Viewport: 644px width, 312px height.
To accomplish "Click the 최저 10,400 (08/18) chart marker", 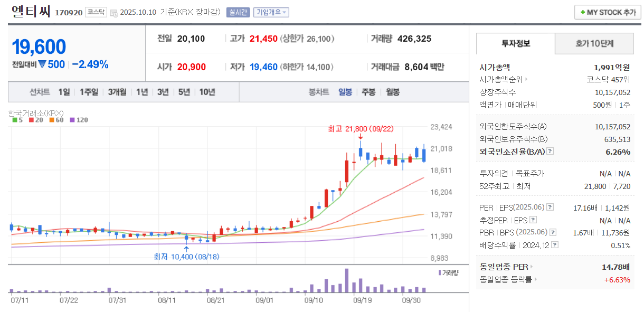I will (x=186, y=257).
